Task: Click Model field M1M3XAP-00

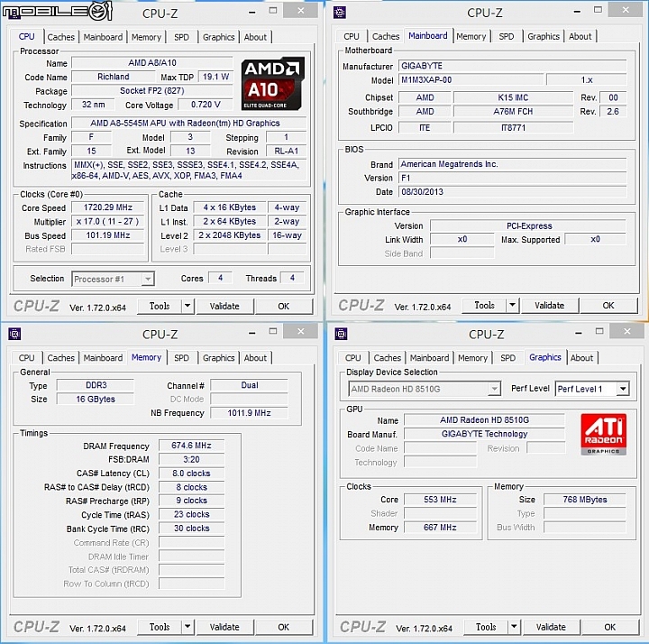Action: (x=471, y=79)
